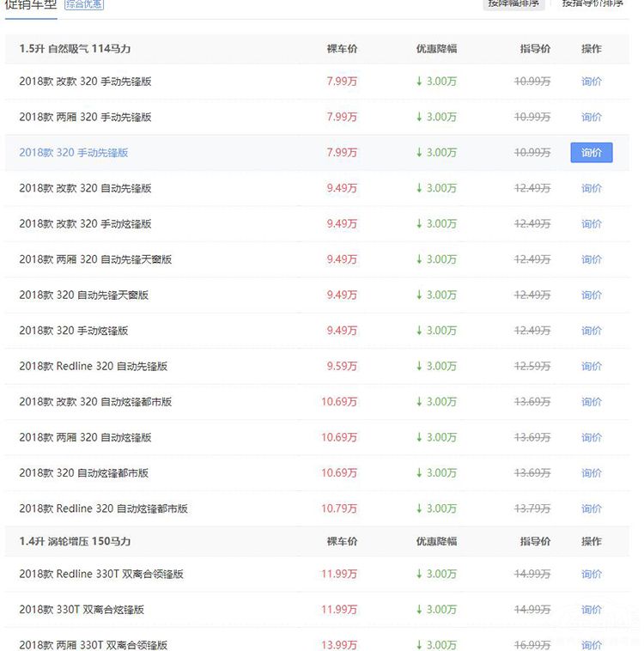
Task: Select model name 2018款 Redline 320 自动炫锋都市版
Action: 103,509
